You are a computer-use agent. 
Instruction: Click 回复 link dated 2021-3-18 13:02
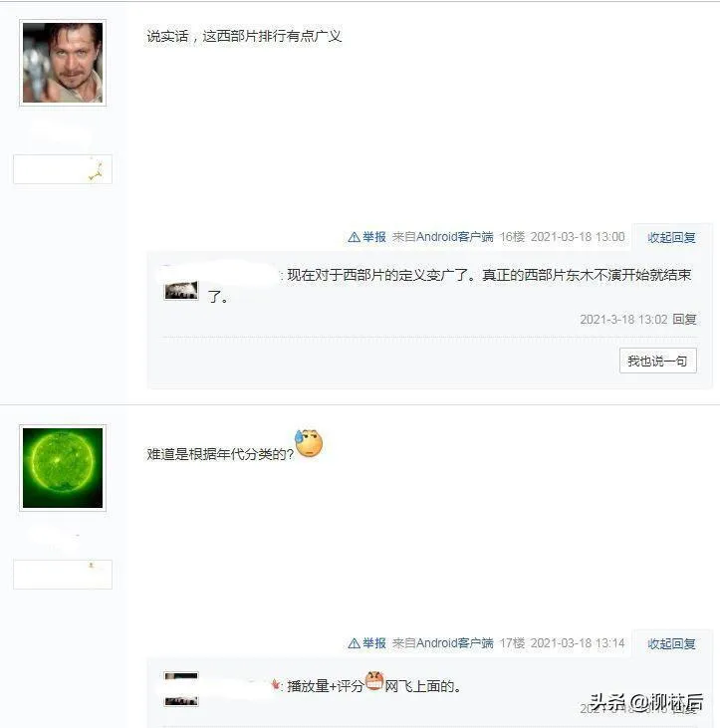click(684, 320)
